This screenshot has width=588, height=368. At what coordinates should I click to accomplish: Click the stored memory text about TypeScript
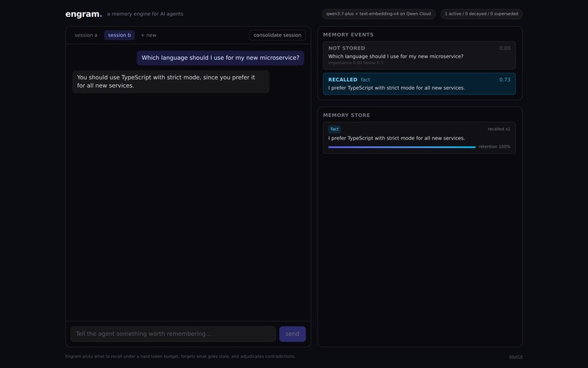click(x=396, y=138)
